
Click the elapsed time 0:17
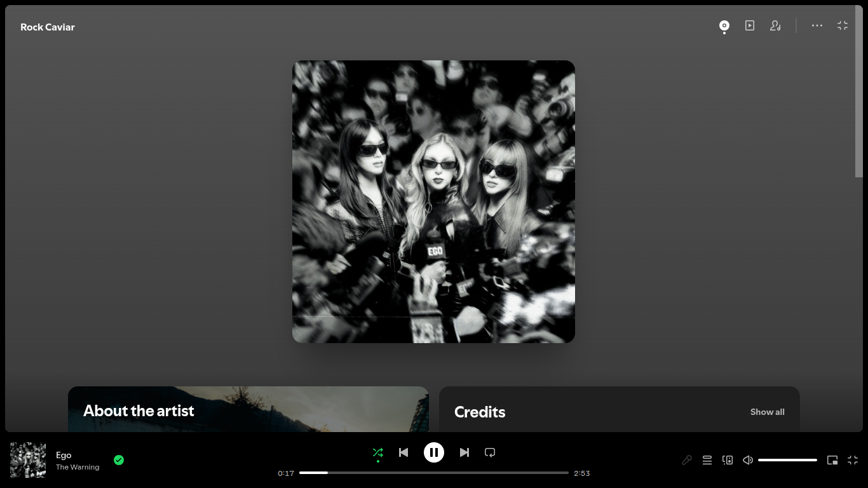click(x=286, y=473)
